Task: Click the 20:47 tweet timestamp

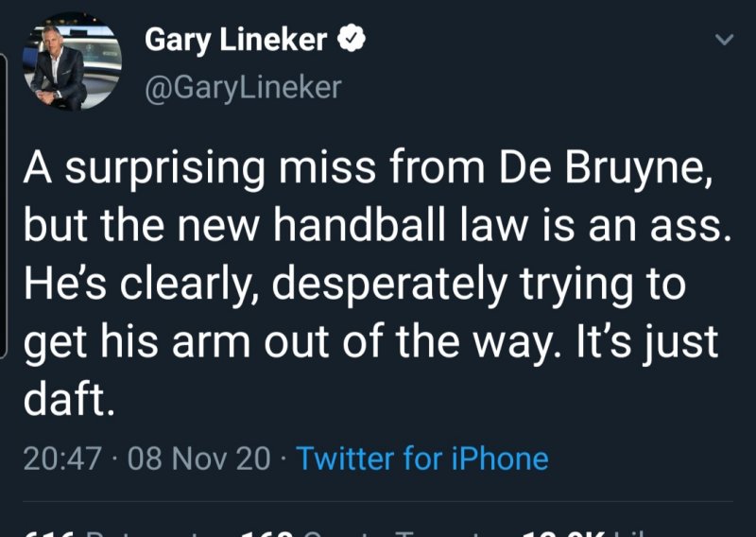Action: point(61,459)
